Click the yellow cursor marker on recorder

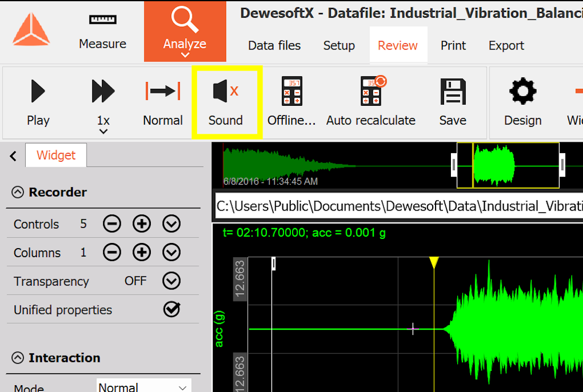pyautogui.click(x=434, y=262)
